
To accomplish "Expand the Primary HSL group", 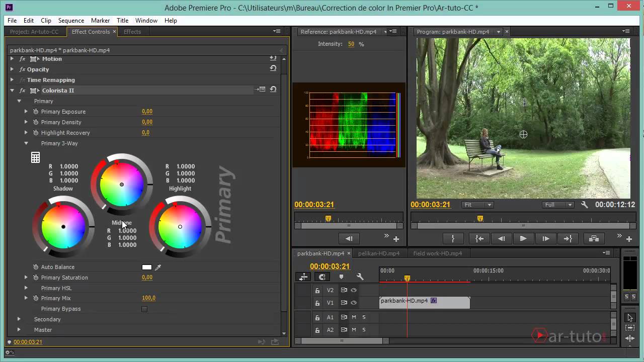I will point(26,288).
